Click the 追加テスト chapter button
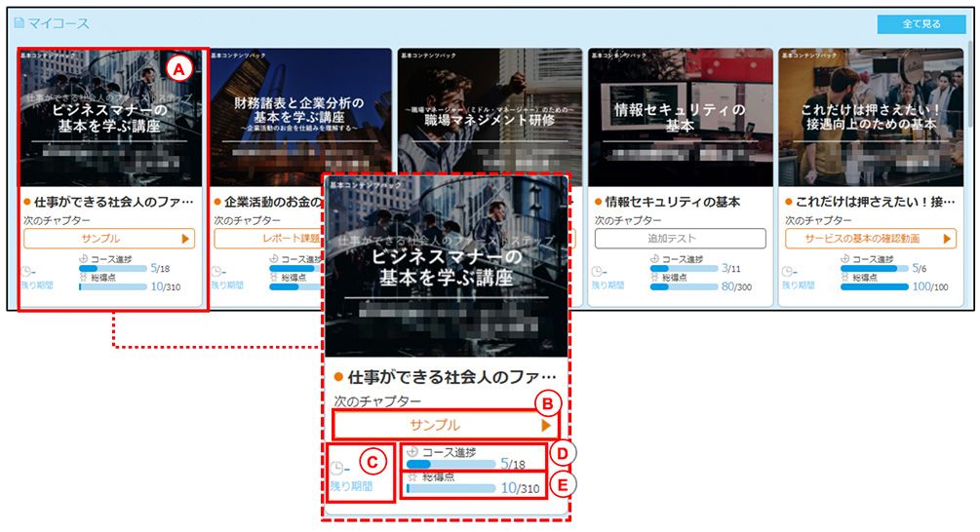The width and height of the screenshot is (980, 532). [x=680, y=239]
